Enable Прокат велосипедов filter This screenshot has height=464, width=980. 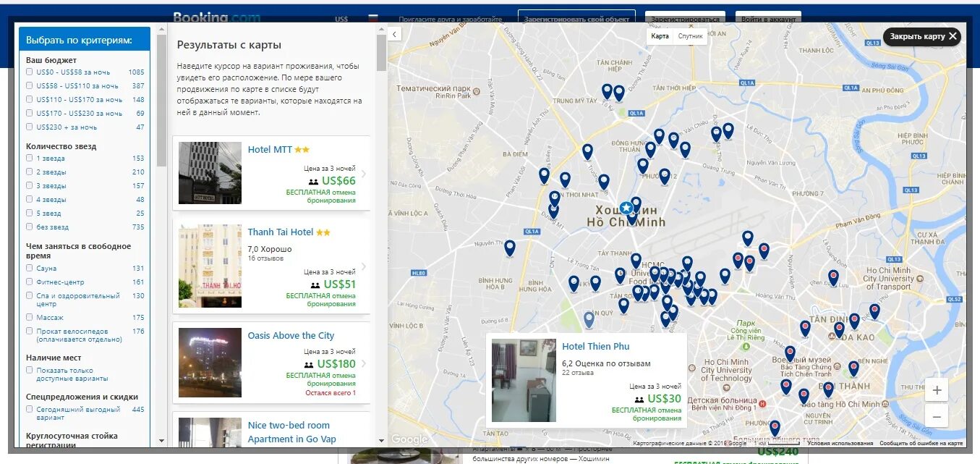click(29, 332)
